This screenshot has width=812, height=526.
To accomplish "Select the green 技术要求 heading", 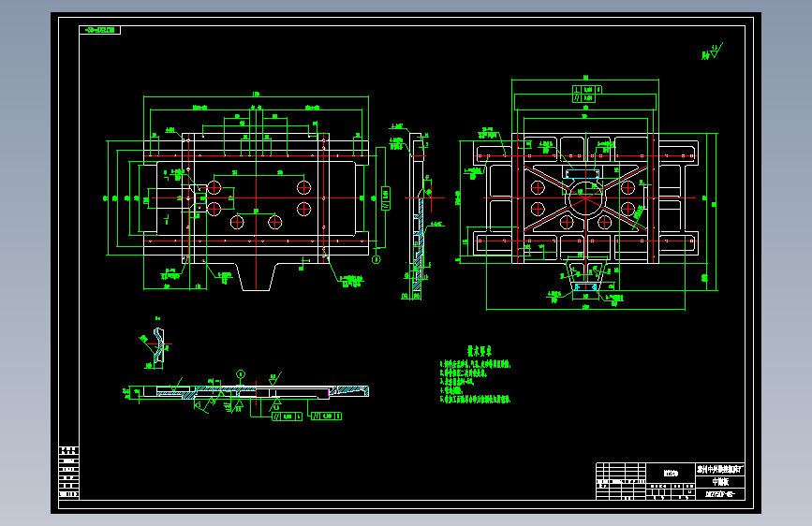I will (479, 351).
